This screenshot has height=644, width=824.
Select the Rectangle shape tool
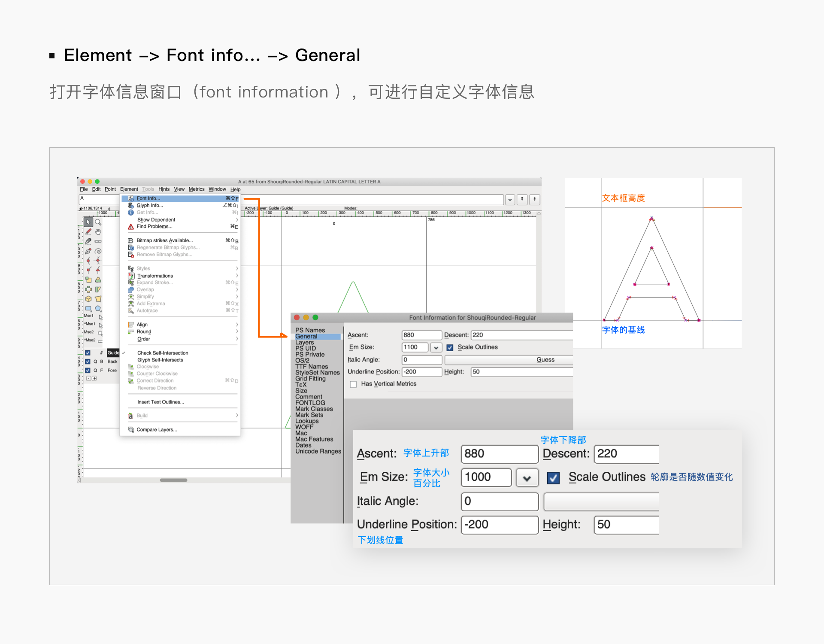88,308
